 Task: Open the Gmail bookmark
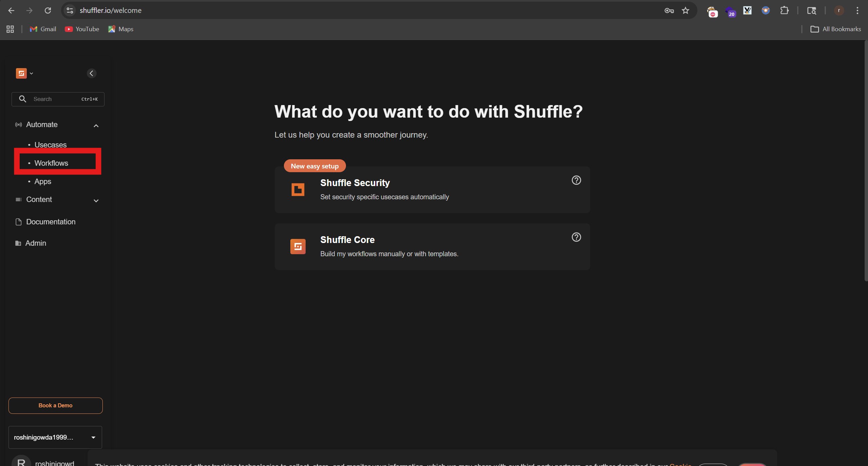(x=43, y=29)
